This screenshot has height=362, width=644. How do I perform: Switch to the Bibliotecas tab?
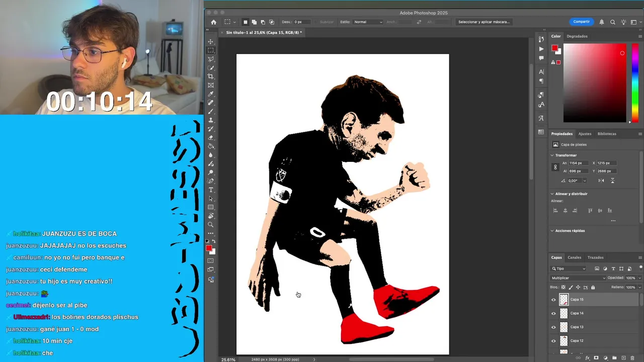607,134
